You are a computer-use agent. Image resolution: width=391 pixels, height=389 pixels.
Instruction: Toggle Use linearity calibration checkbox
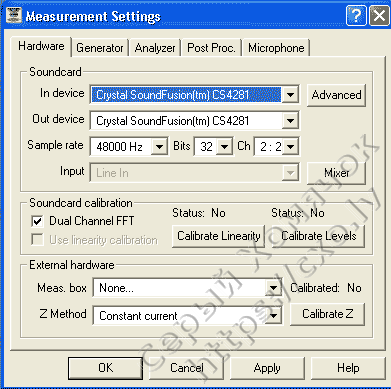(x=37, y=240)
